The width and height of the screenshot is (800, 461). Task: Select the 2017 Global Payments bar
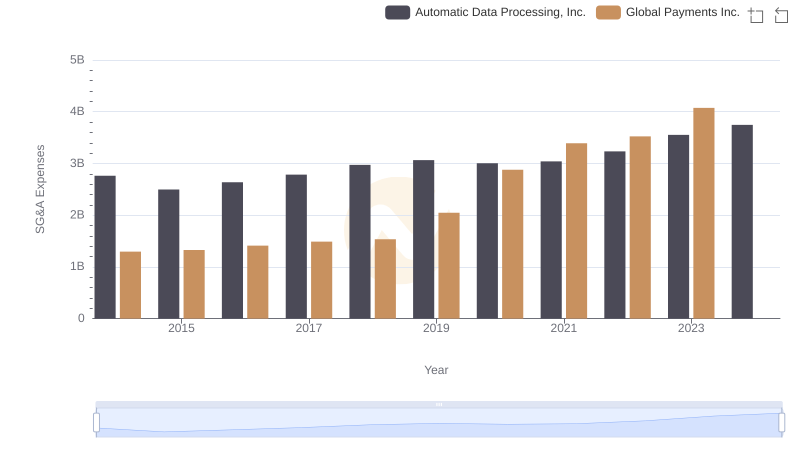321,280
